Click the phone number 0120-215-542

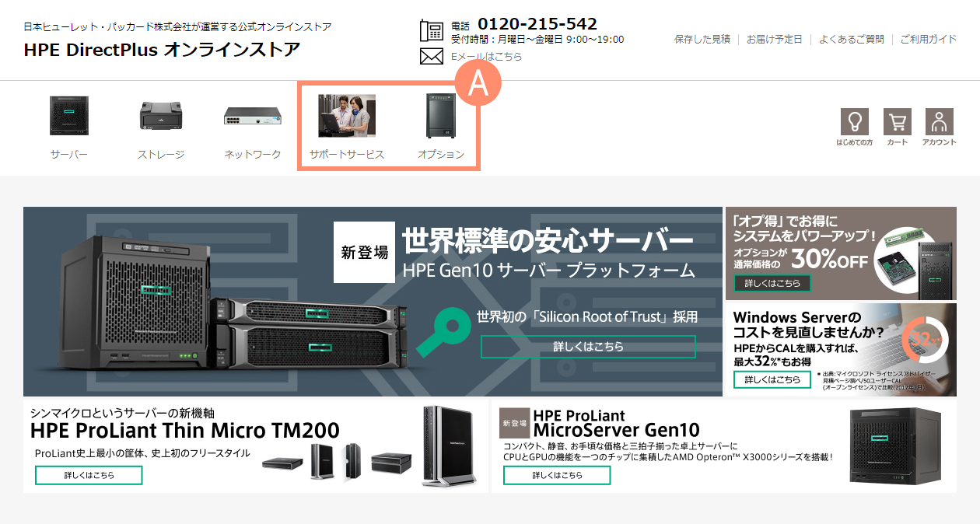(537, 23)
